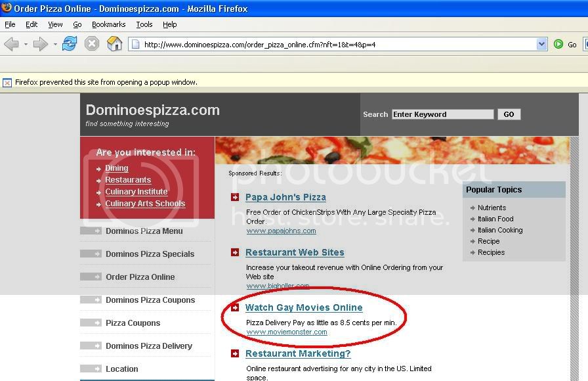Open the View menu
The width and height of the screenshot is (588, 381).
pyautogui.click(x=55, y=24)
